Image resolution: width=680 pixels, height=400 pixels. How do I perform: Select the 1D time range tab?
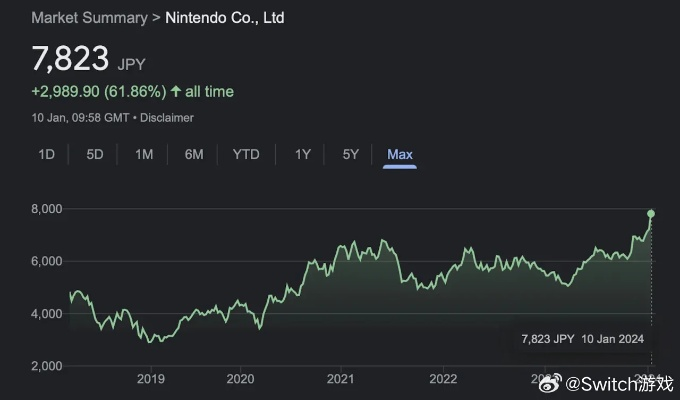click(46, 154)
